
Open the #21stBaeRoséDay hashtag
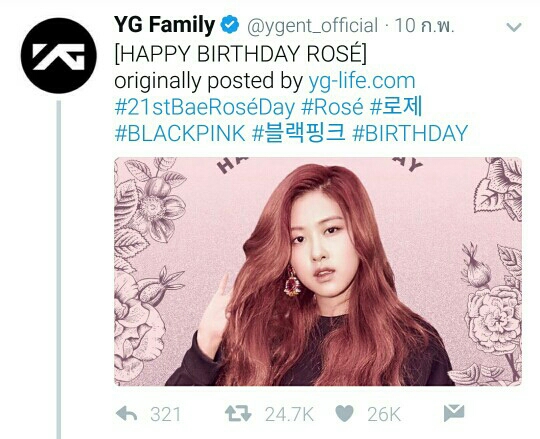205,107
